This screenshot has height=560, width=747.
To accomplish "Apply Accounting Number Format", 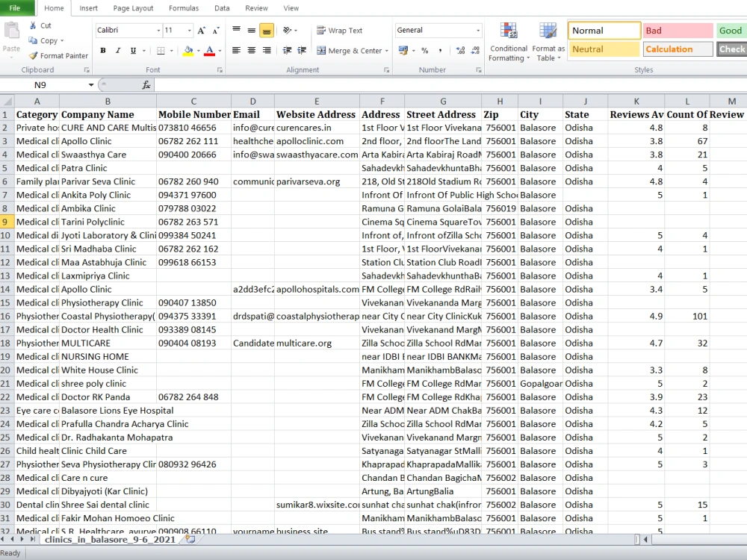I will [403, 50].
